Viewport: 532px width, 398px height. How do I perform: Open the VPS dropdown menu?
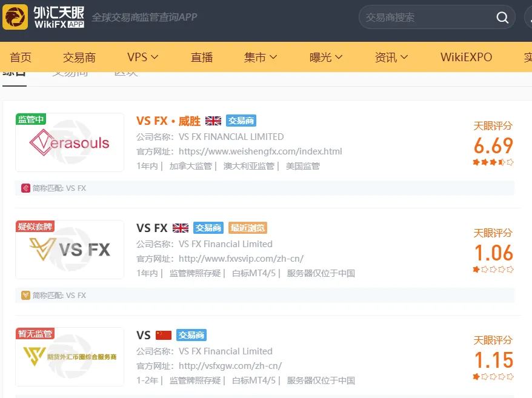tap(143, 58)
